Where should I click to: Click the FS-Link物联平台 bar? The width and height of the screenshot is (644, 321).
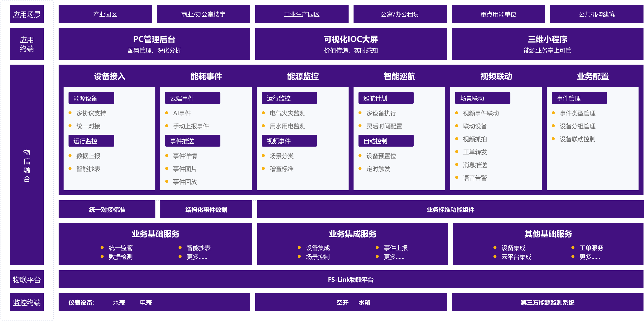pyautogui.click(x=351, y=279)
